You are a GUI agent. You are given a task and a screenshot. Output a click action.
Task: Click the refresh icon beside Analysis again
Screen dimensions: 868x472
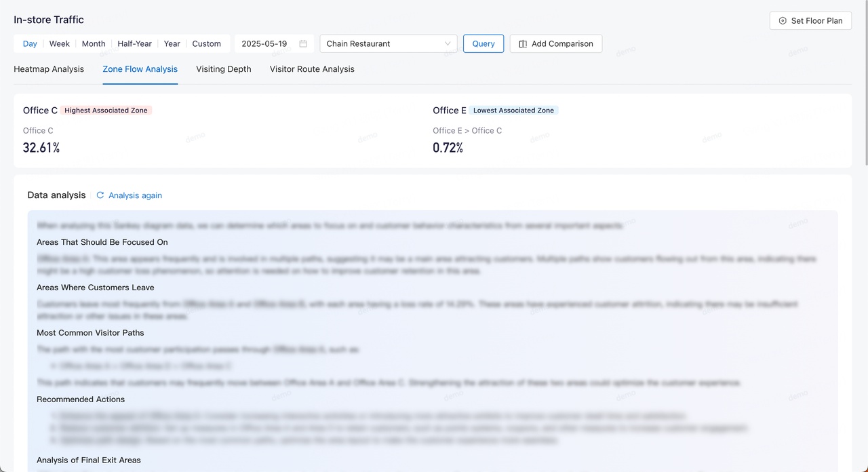point(100,195)
